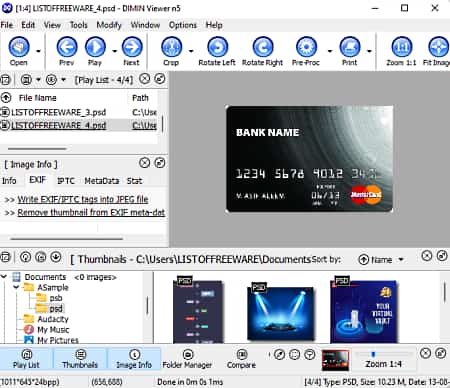Open the Edit menu
The width and height of the screenshot is (450, 388).
point(28,25)
